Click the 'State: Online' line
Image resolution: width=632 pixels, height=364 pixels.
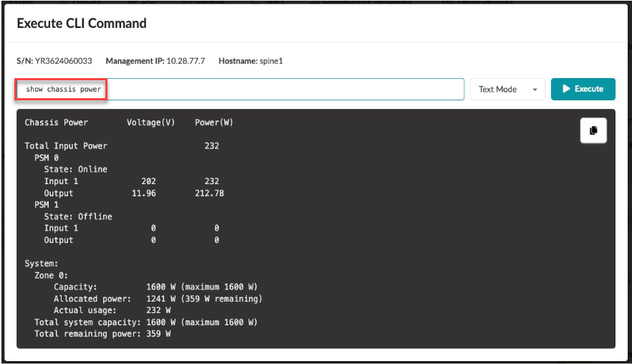pyautogui.click(x=75, y=169)
